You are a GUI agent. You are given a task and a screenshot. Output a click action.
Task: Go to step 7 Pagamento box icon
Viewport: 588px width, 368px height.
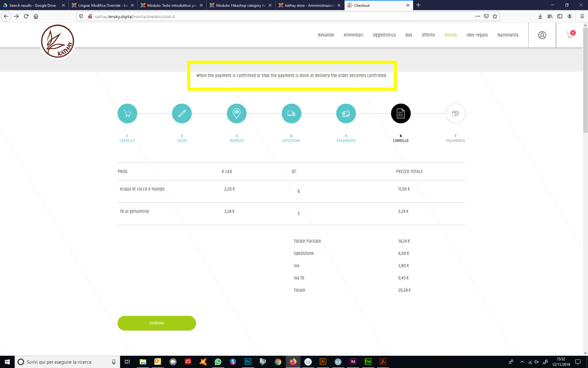pyautogui.click(x=456, y=113)
